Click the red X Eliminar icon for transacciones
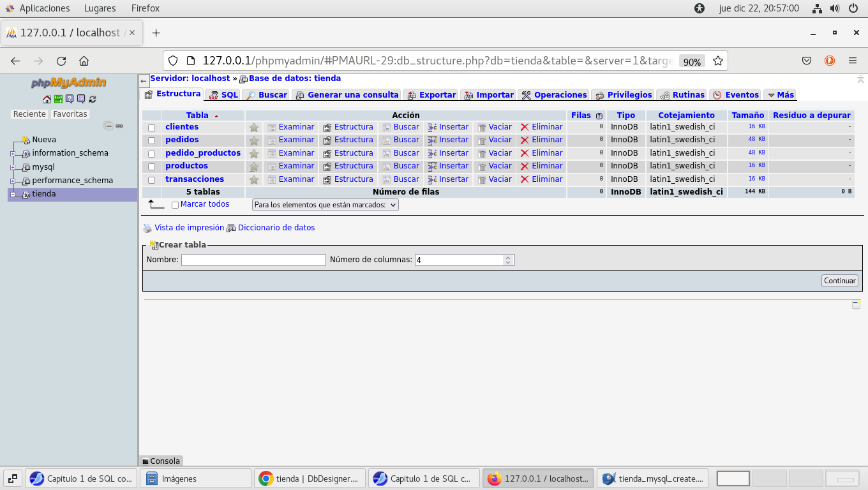This screenshot has width=868, height=490. pyautogui.click(x=525, y=179)
